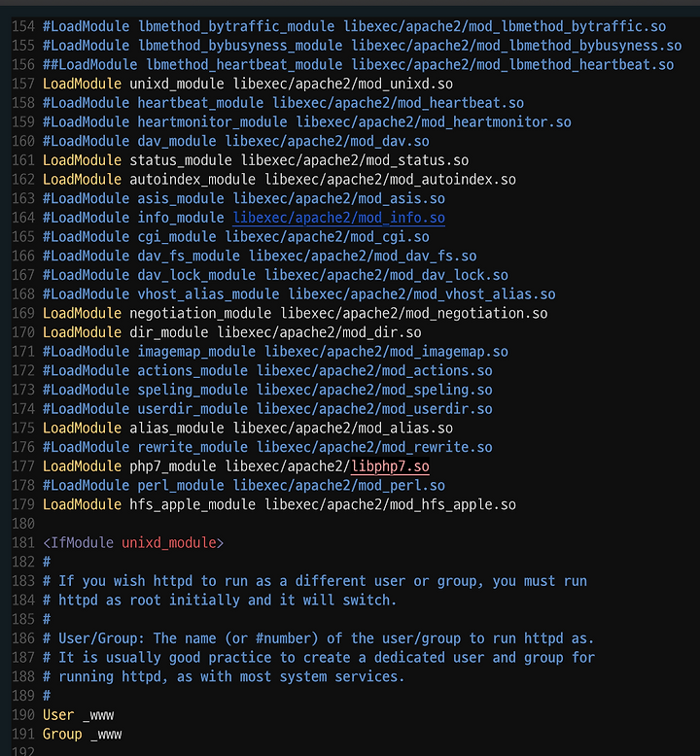Image resolution: width=700 pixels, height=756 pixels.
Task: Click #LoadModule dav_fs_module comment
Action: tap(260, 256)
